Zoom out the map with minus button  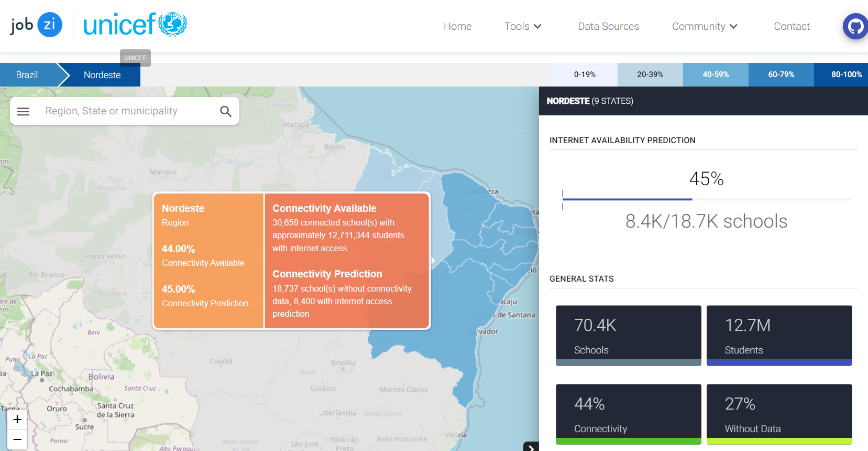click(17, 439)
